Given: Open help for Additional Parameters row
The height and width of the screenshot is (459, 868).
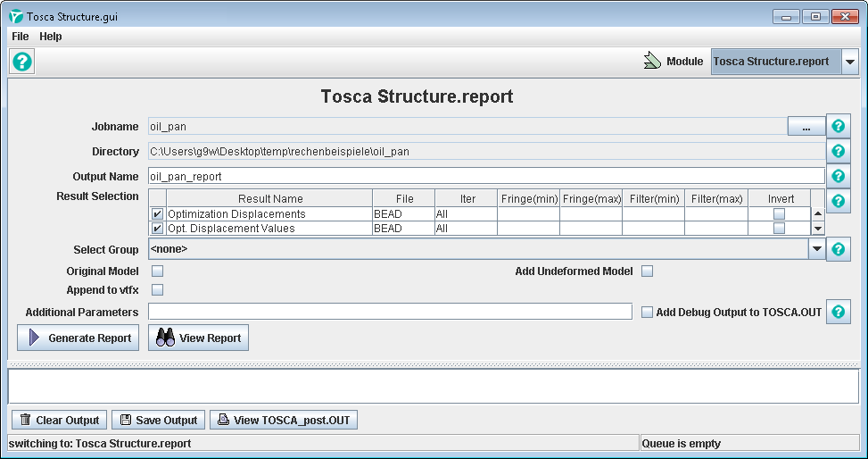Looking at the screenshot, I should (x=838, y=312).
